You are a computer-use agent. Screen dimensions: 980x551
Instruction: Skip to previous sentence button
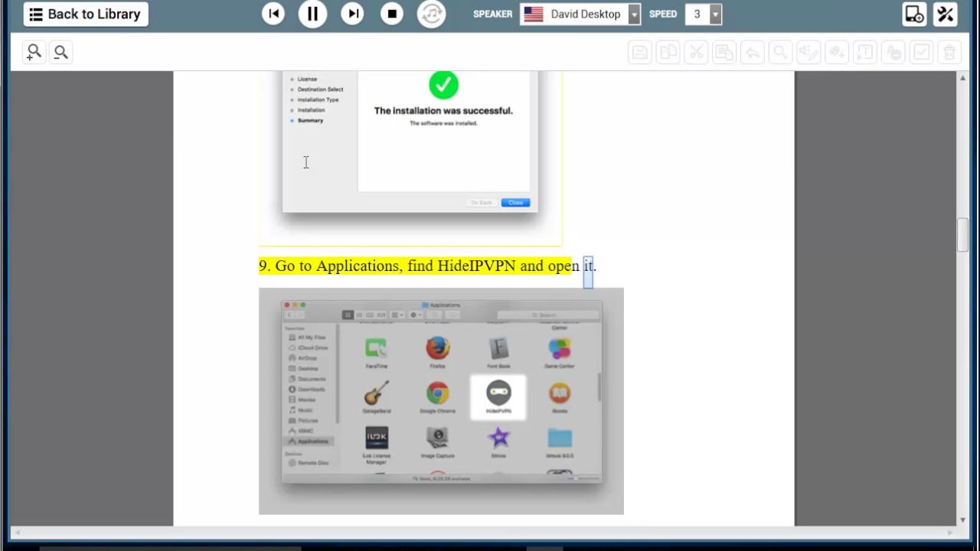click(273, 14)
